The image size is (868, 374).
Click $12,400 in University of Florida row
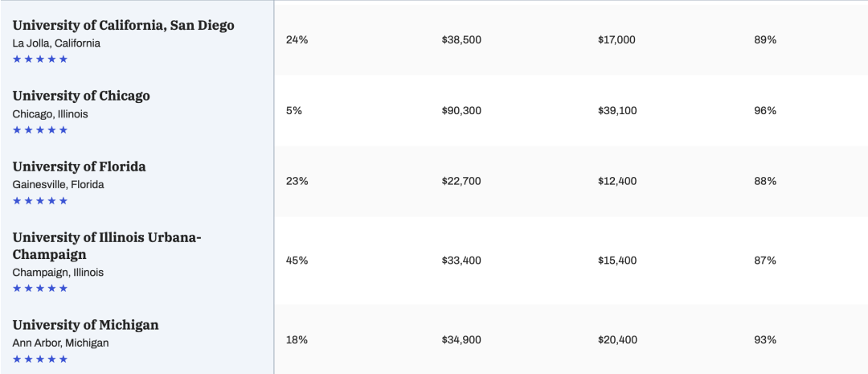point(617,181)
